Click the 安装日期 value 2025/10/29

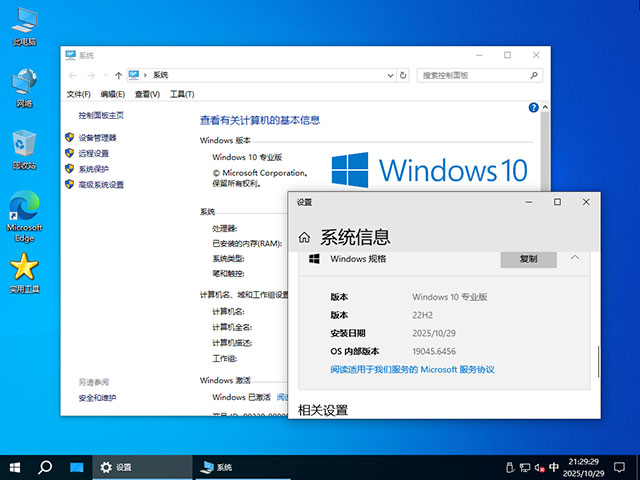pyautogui.click(x=434, y=333)
